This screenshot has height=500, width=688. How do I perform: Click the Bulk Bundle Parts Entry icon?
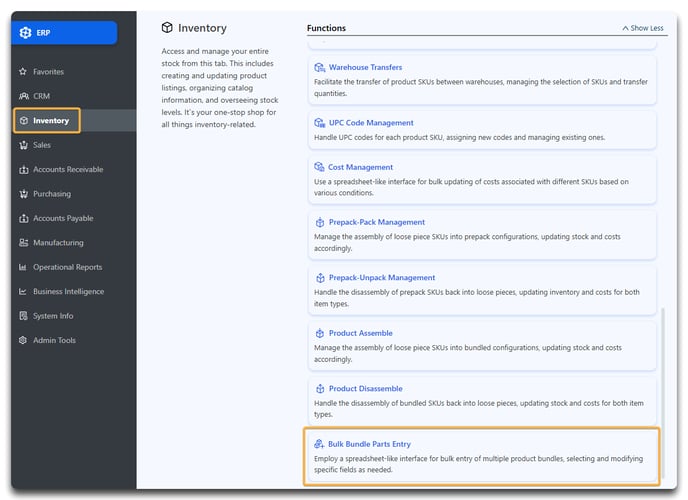click(x=319, y=444)
